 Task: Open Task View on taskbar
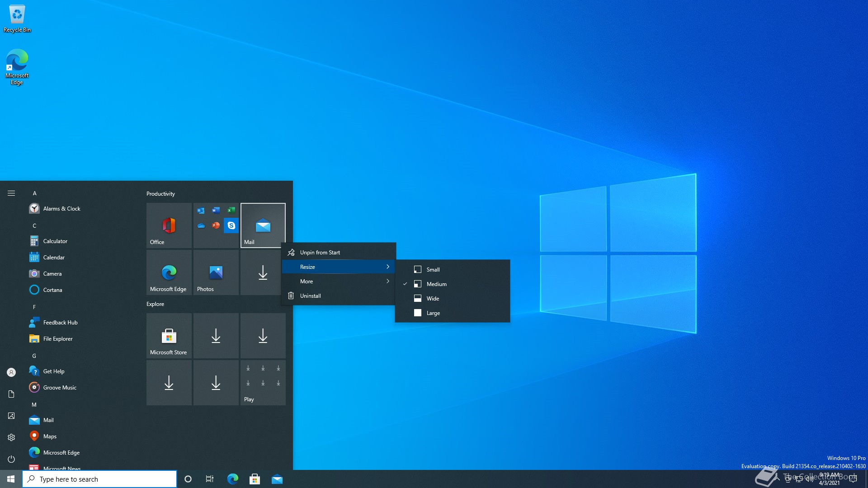(x=210, y=479)
